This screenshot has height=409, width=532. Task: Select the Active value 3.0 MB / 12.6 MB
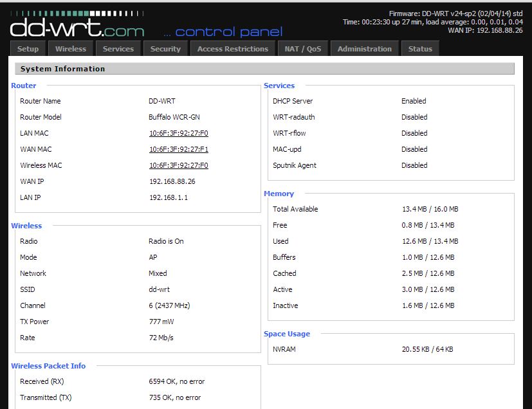pyautogui.click(x=428, y=289)
